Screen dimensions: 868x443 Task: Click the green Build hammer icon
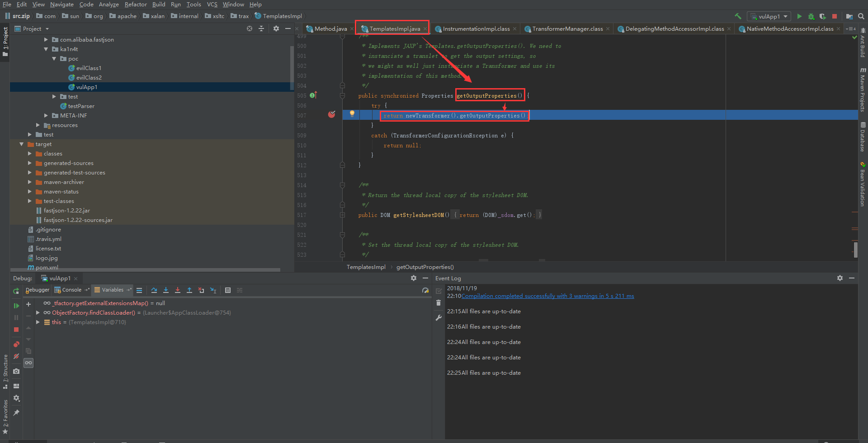pos(738,16)
